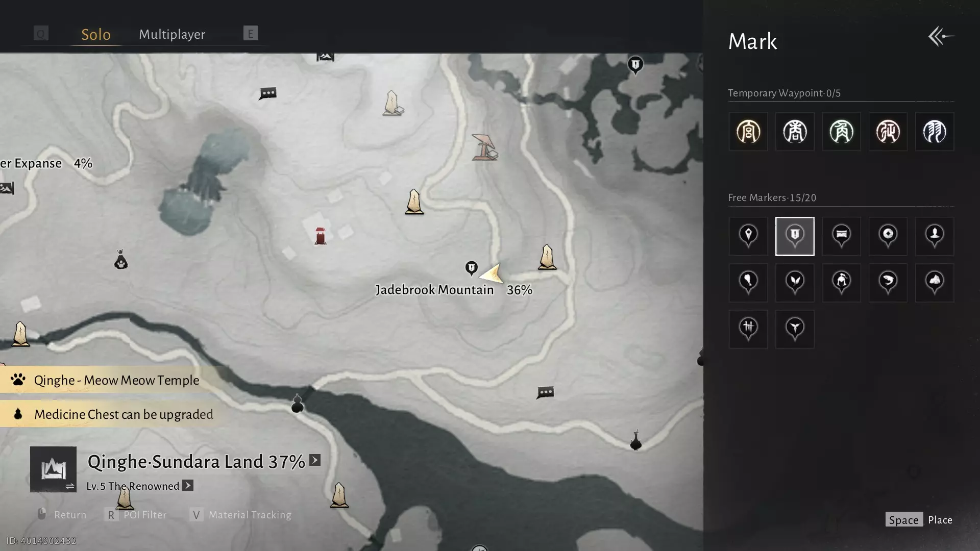Switch to the Multiplayer tab
The height and width of the screenshot is (551, 980).
[172, 34]
